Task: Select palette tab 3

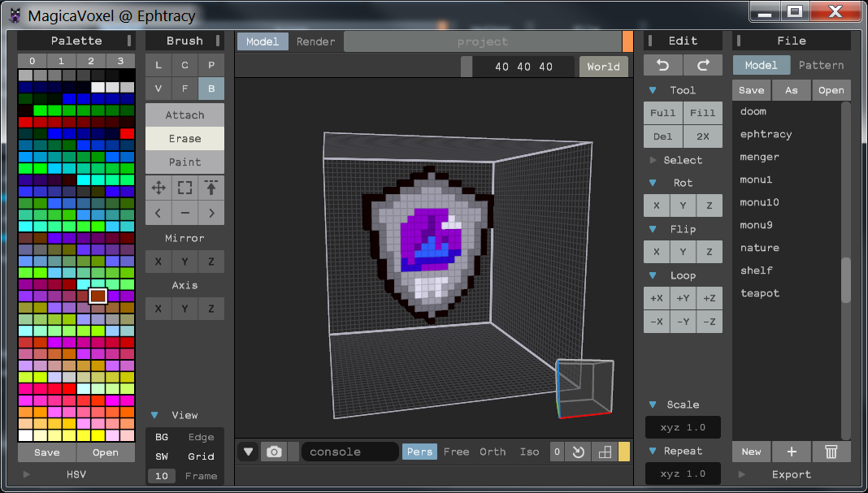Action: tap(120, 61)
